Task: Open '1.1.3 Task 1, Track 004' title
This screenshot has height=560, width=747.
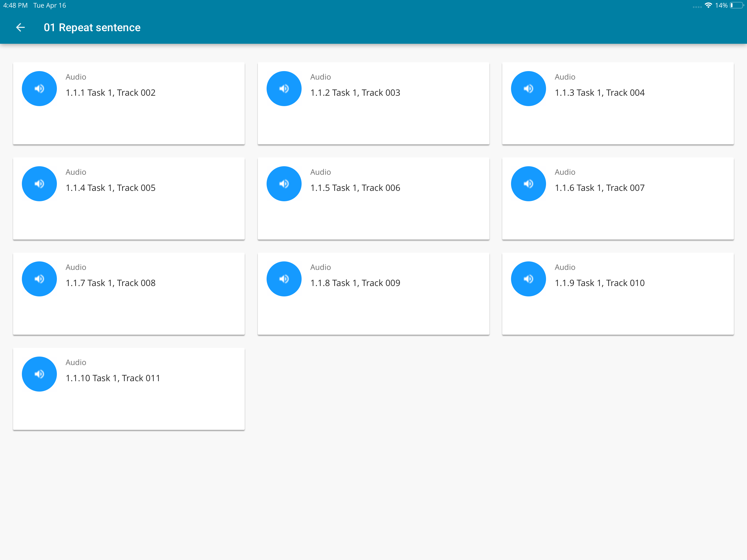Action: [600, 93]
